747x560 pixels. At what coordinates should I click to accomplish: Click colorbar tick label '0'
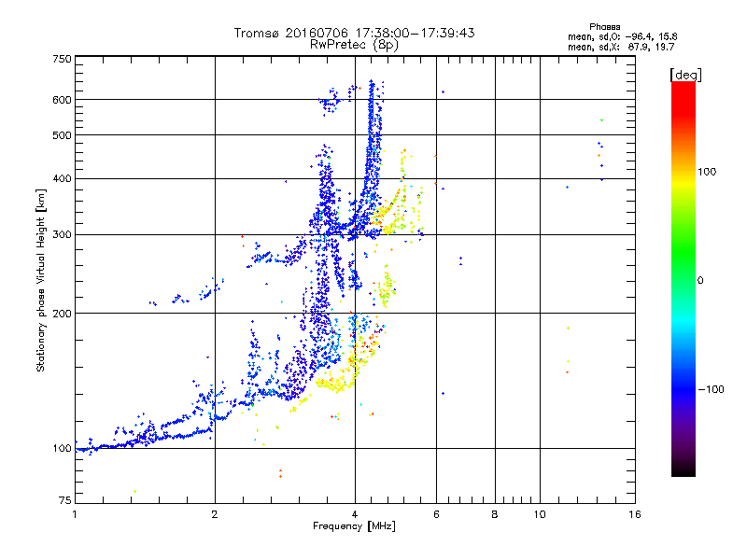700,281
